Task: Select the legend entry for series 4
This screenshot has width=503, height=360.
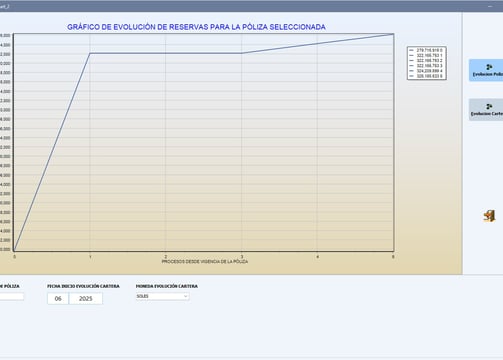Action: pos(426,71)
